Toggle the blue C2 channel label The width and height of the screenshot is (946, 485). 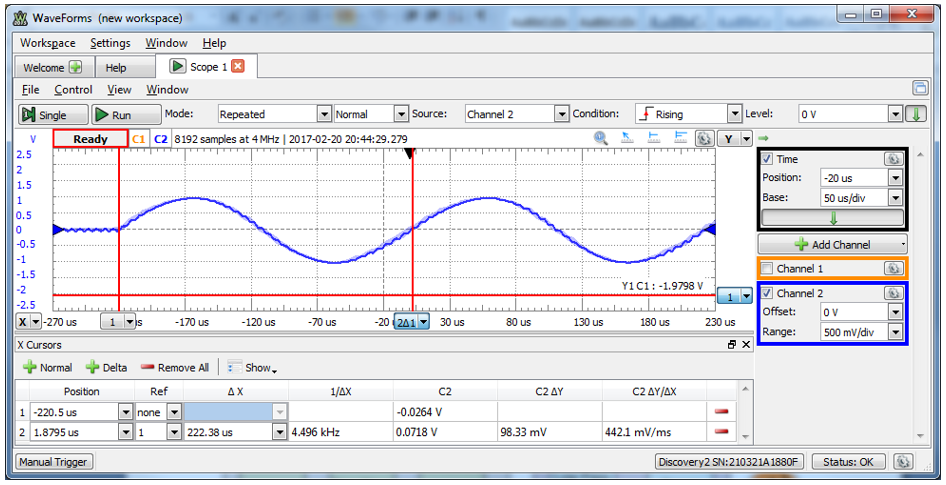(x=160, y=139)
